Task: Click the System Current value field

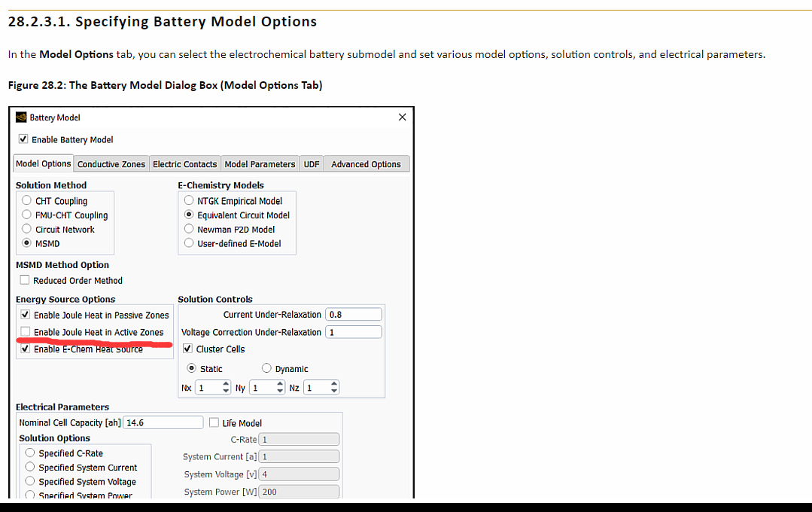Action: [x=300, y=456]
